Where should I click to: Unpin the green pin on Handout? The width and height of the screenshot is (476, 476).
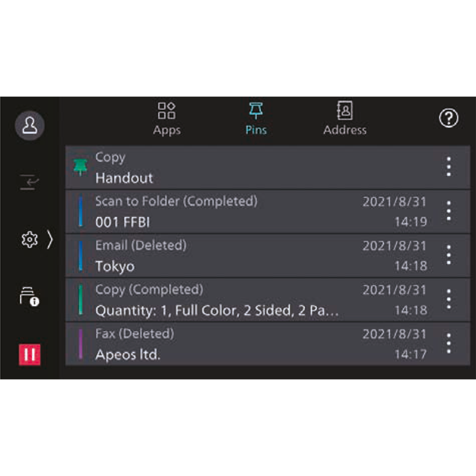[80, 167]
